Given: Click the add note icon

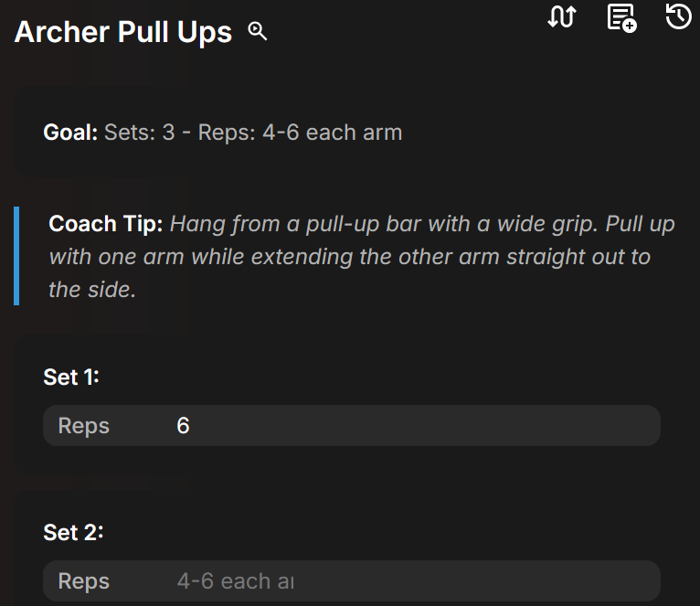Looking at the screenshot, I should pyautogui.click(x=621, y=17).
